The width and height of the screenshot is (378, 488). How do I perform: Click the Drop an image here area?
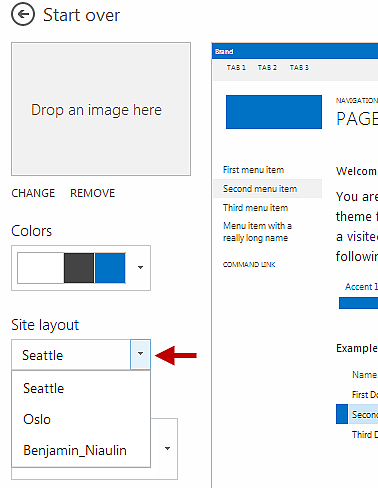tap(101, 109)
